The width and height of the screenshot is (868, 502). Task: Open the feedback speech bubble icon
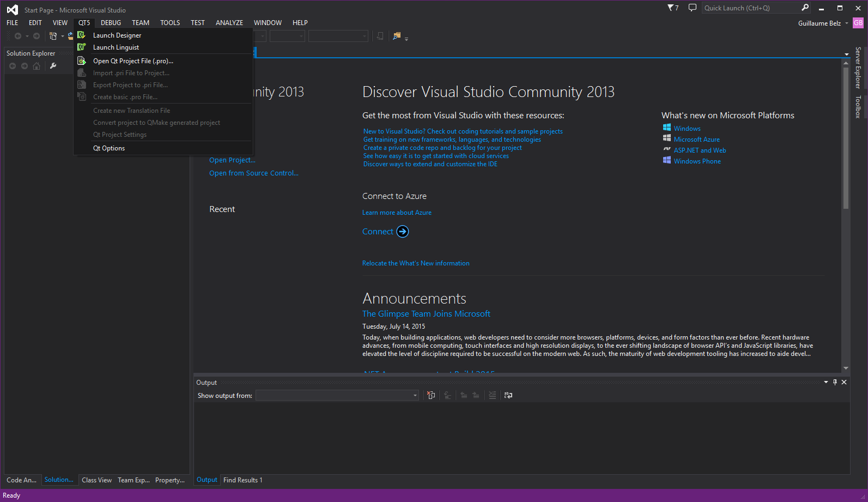692,8
